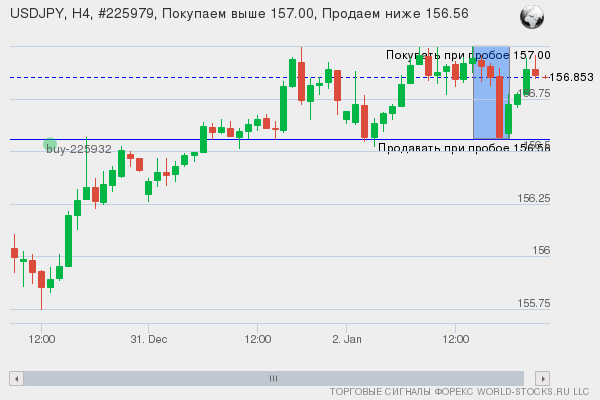Click the '2. Jan' date axis label
Viewport: 600px width, 400px height.
[347, 339]
